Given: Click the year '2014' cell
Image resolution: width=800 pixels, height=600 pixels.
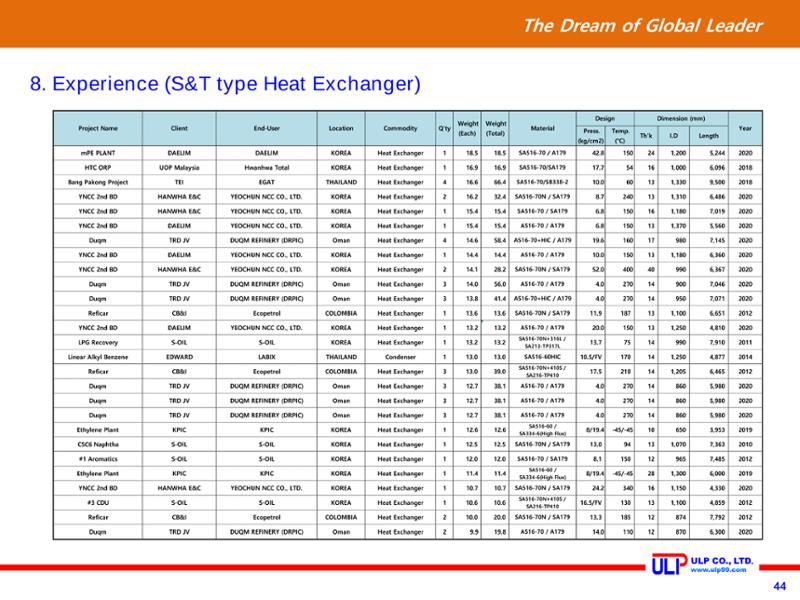Looking at the screenshot, I should click(x=745, y=357).
